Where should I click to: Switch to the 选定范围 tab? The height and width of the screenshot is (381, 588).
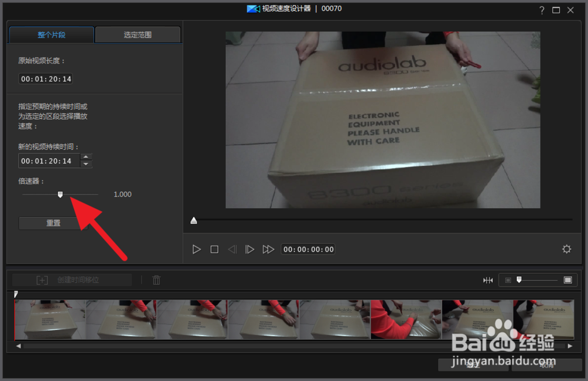tap(138, 35)
